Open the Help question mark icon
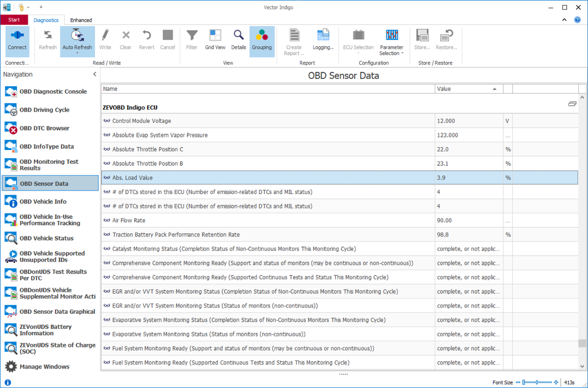Screen dimensions: 588x388 tap(577, 20)
